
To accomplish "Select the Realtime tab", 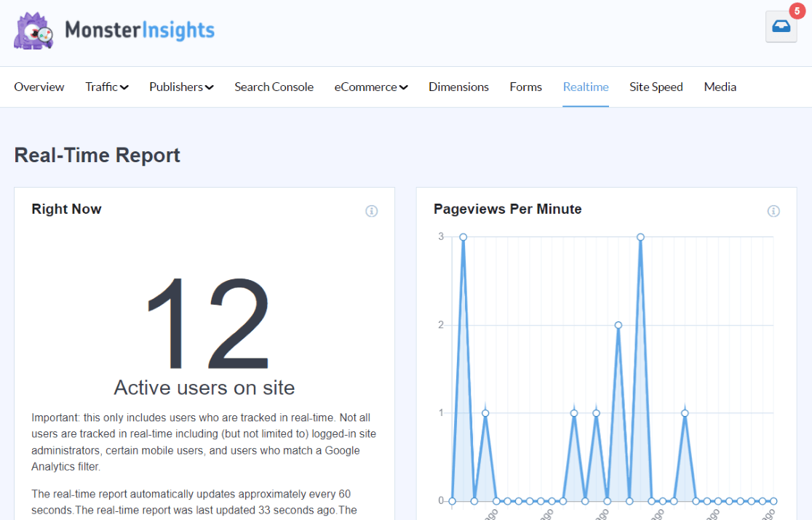I will click(586, 87).
